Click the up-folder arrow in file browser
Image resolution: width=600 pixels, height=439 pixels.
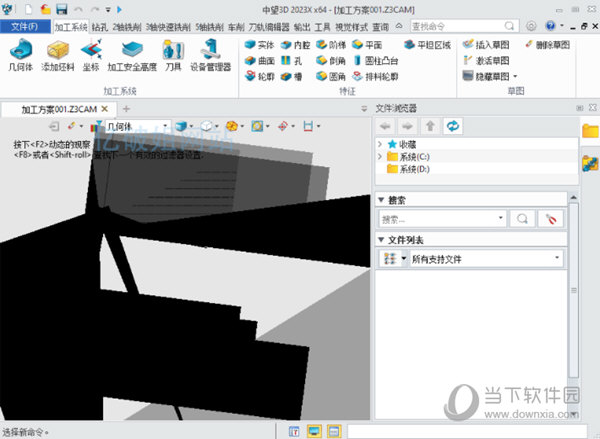(430, 126)
